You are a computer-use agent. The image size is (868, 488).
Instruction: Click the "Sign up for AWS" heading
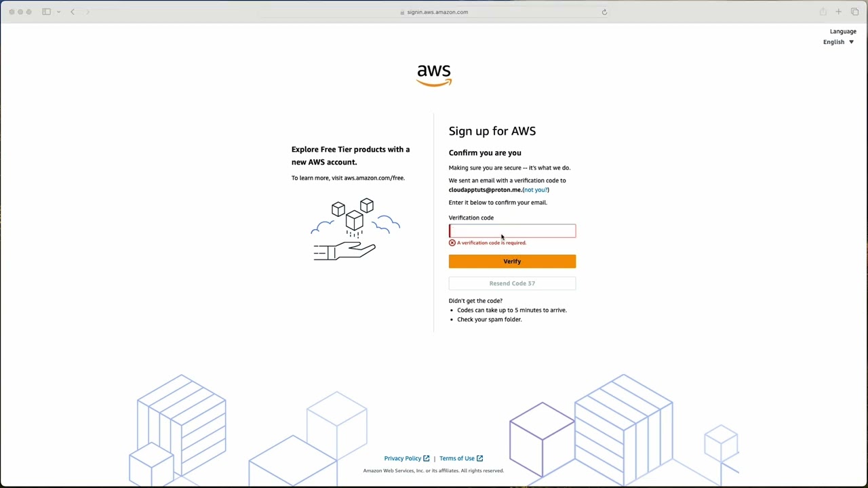[492, 131]
